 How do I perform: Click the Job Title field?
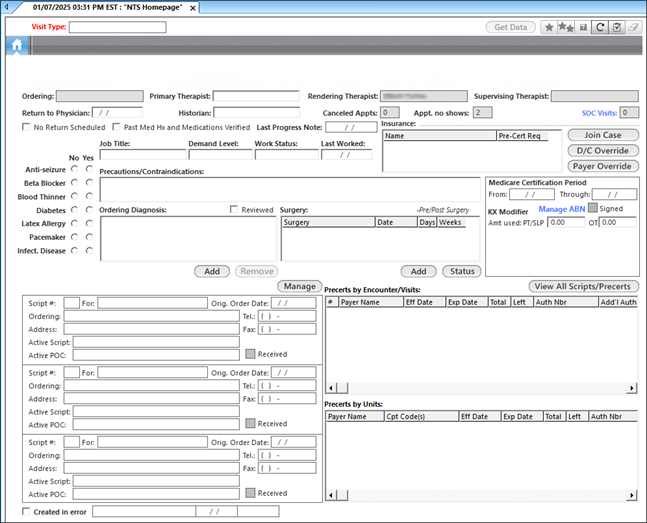(143, 154)
